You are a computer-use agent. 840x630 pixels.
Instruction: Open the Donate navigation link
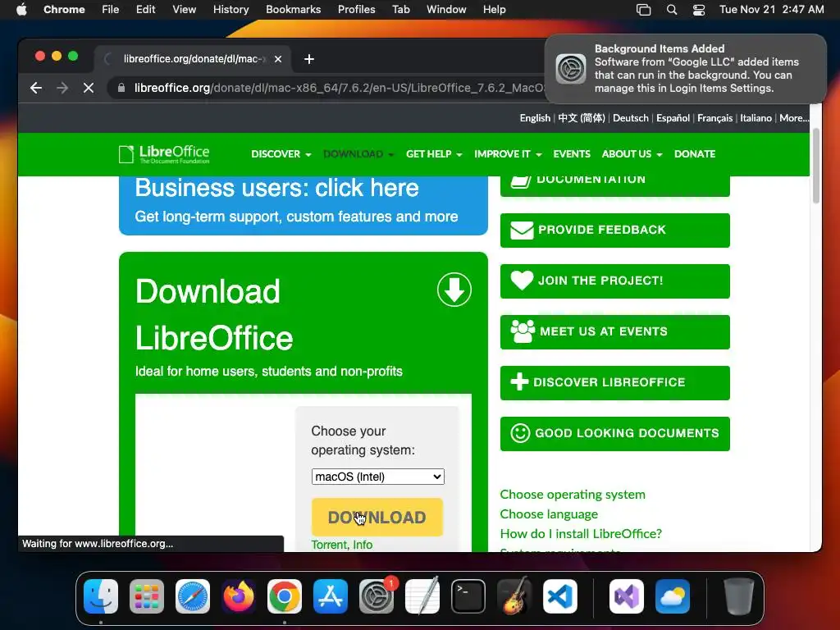click(x=695, y=154)
